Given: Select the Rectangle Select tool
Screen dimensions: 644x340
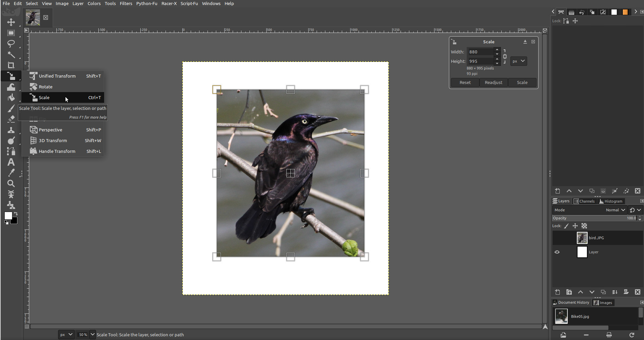Looking at the screenshot, I should (x=11, y=33).
